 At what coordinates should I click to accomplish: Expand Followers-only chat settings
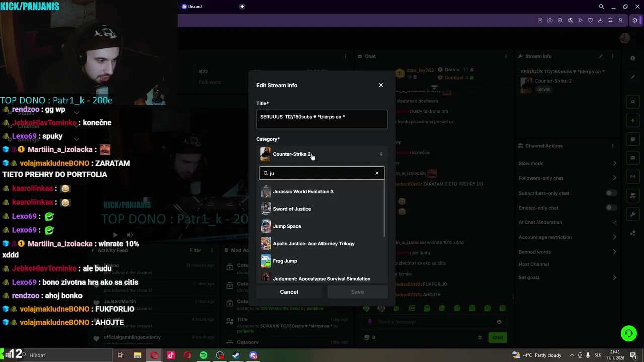coord(568,178)
